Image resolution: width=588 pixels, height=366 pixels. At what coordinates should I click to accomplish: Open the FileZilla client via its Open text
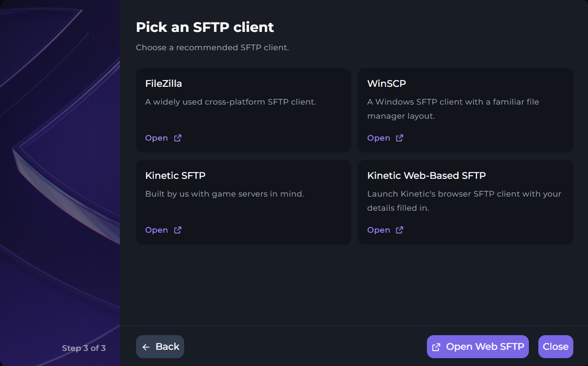[156, 138]
